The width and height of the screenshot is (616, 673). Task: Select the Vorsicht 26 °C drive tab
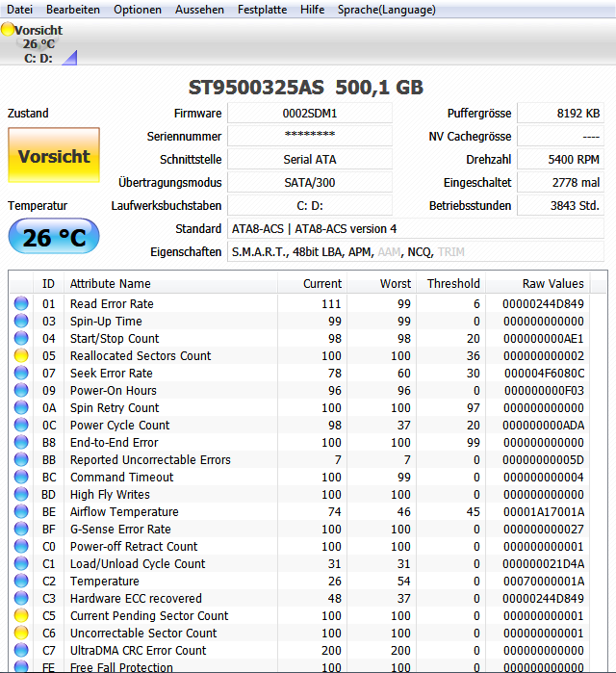point(38,43)
